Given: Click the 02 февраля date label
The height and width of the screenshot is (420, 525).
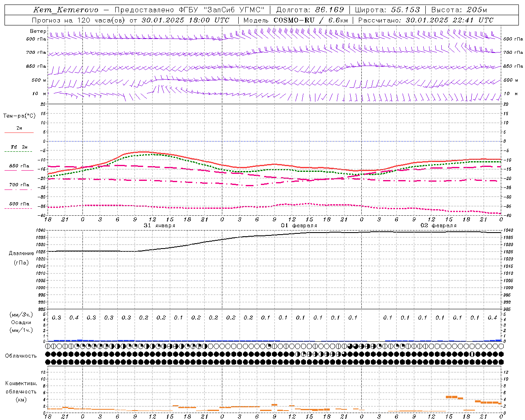Looking at the screenshot, I should click(x=438, y=226).
